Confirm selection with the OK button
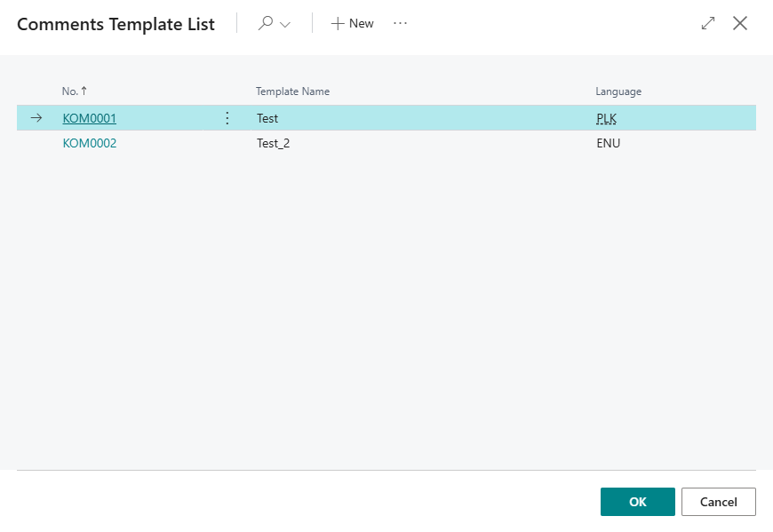 [637, 502]
